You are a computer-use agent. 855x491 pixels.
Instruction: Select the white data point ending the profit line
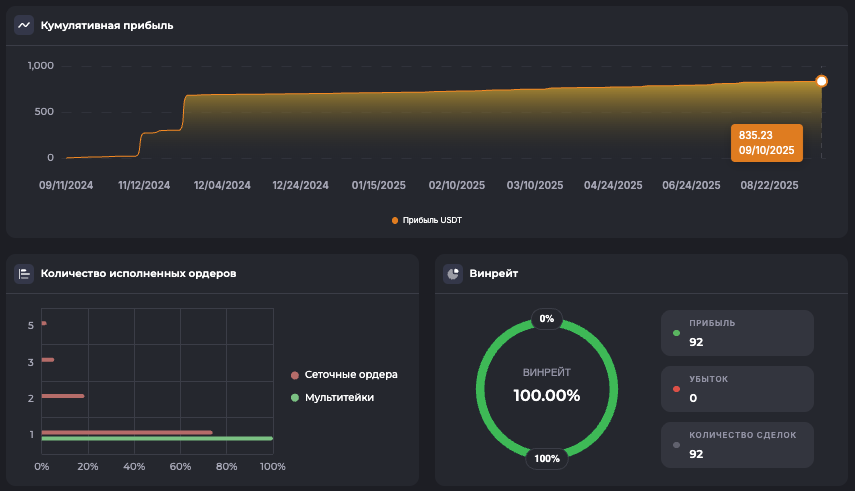pos(821,81)
